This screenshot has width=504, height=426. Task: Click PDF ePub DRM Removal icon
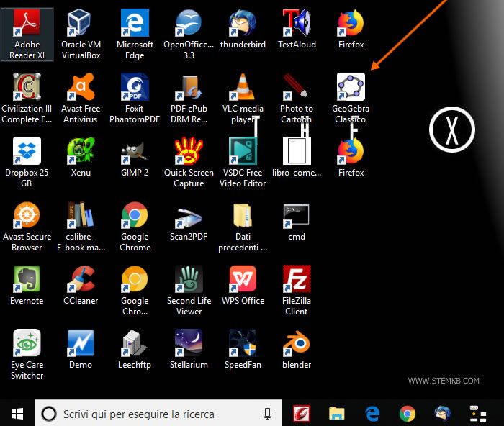click(x=189, y=99)
